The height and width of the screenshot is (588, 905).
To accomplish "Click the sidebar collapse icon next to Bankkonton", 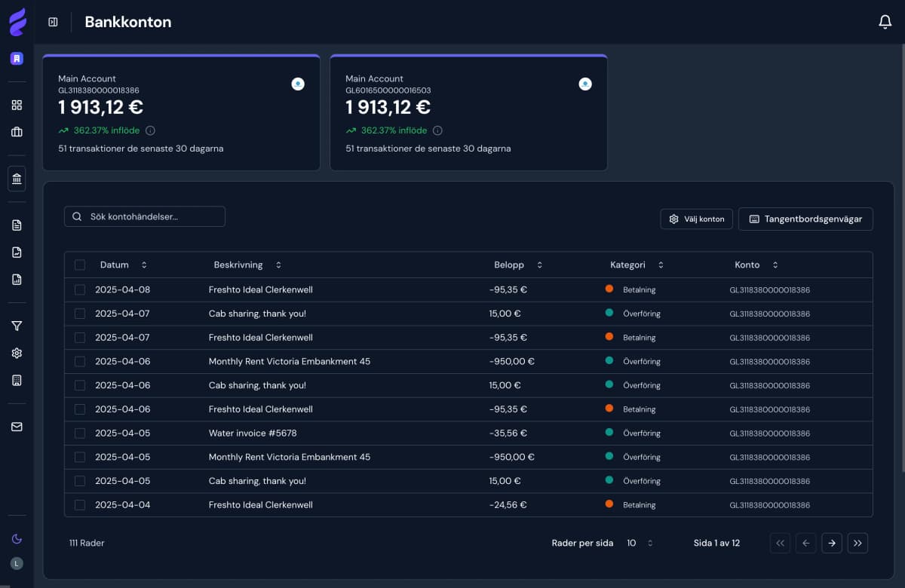I will [x=51, y=21].
